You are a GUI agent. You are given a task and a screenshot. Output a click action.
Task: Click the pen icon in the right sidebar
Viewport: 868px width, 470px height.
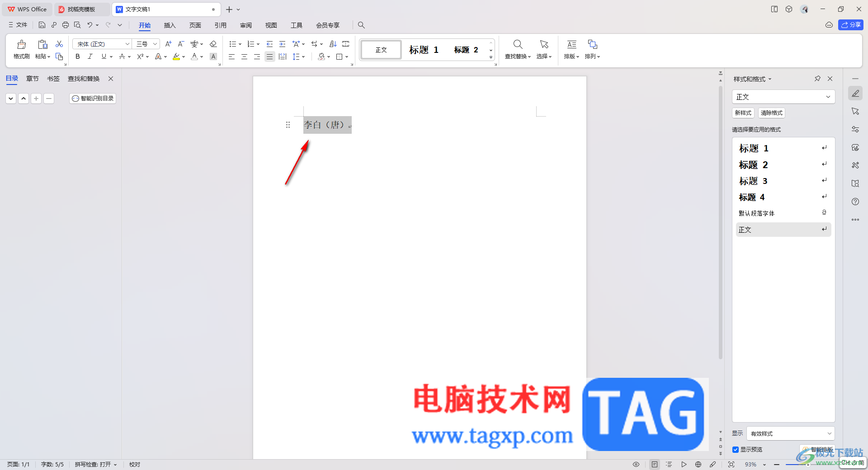point(855,94)
